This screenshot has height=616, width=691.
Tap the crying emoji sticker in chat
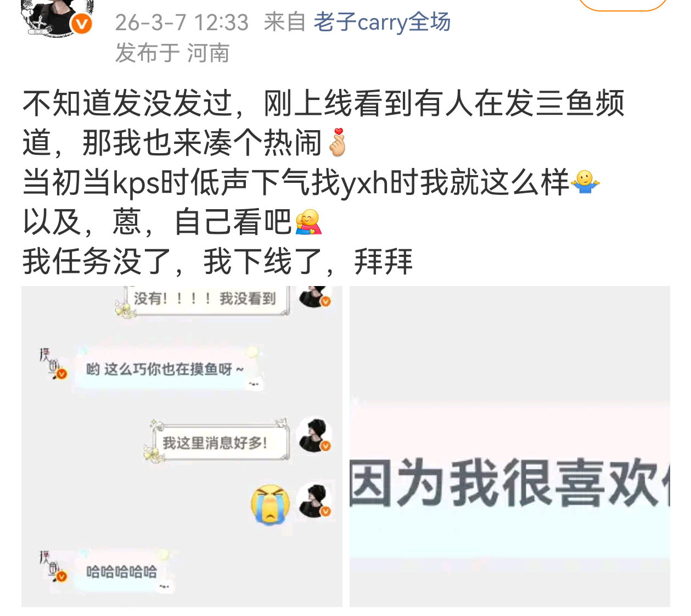coord(271,505)
